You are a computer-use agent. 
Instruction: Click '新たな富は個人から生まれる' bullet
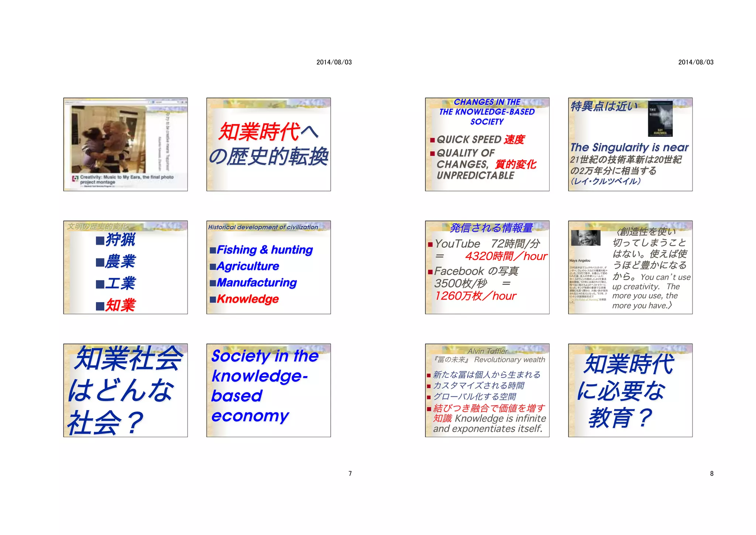484,375
